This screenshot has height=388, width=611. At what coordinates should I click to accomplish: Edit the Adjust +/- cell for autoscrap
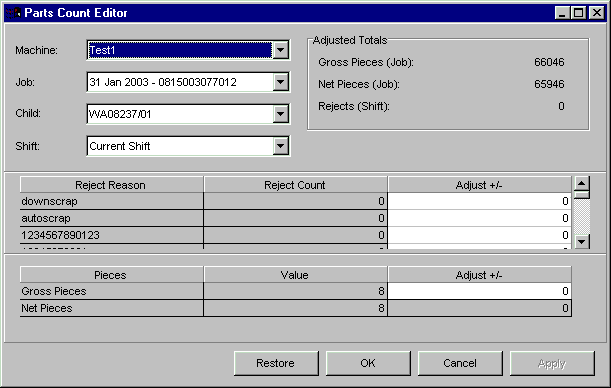pyautogui.click(x=479, y=218)
